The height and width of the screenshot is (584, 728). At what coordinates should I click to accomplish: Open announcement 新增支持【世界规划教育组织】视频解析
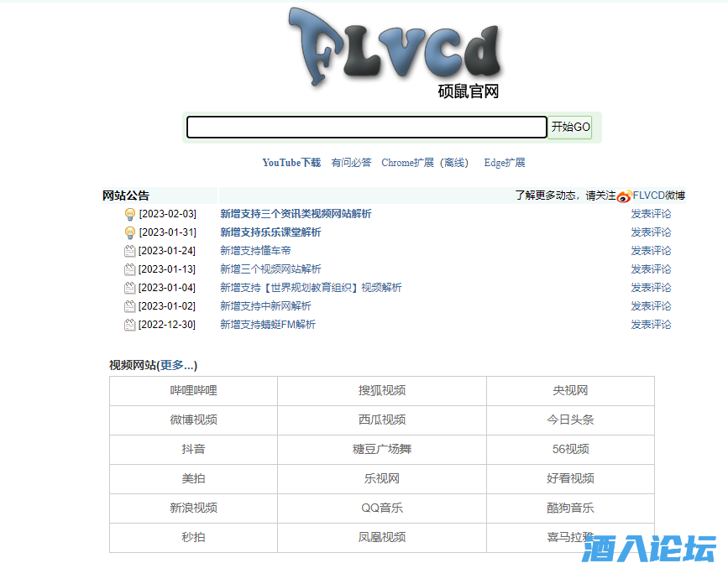(x=311, y=288)
